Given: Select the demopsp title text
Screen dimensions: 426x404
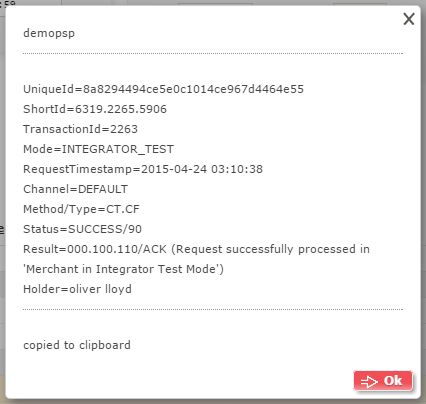Looking at the screenshot, I should click(49, 33).
